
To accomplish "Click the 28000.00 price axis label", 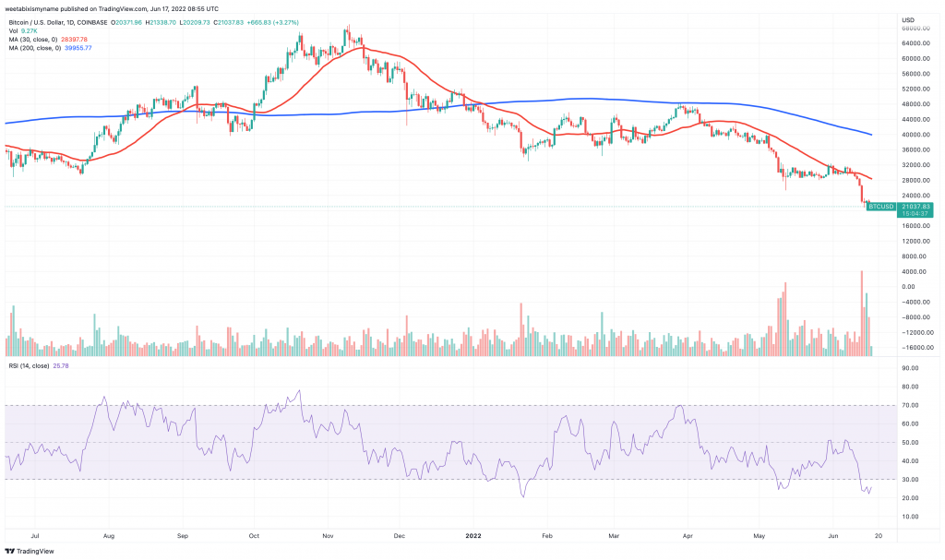I will (916, 180).
